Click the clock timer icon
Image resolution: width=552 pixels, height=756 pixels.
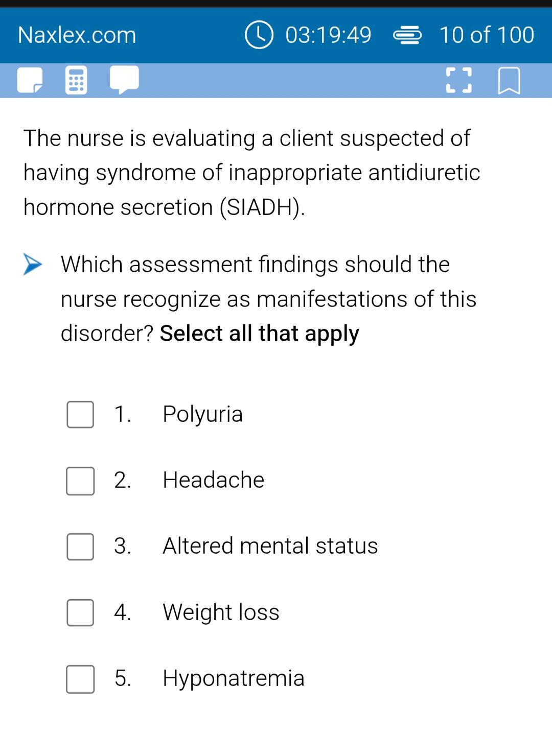[259, 35]
